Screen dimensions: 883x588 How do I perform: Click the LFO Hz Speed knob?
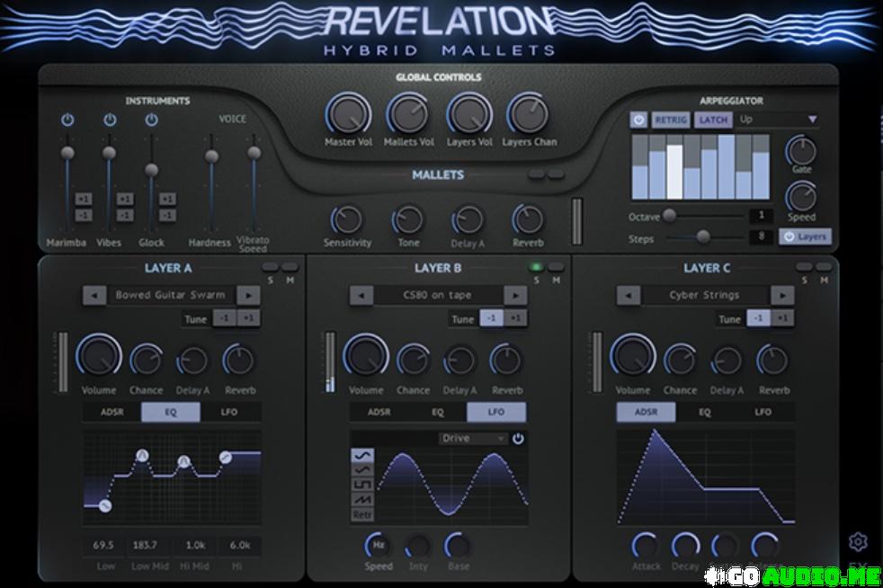(x=378, y=545)
